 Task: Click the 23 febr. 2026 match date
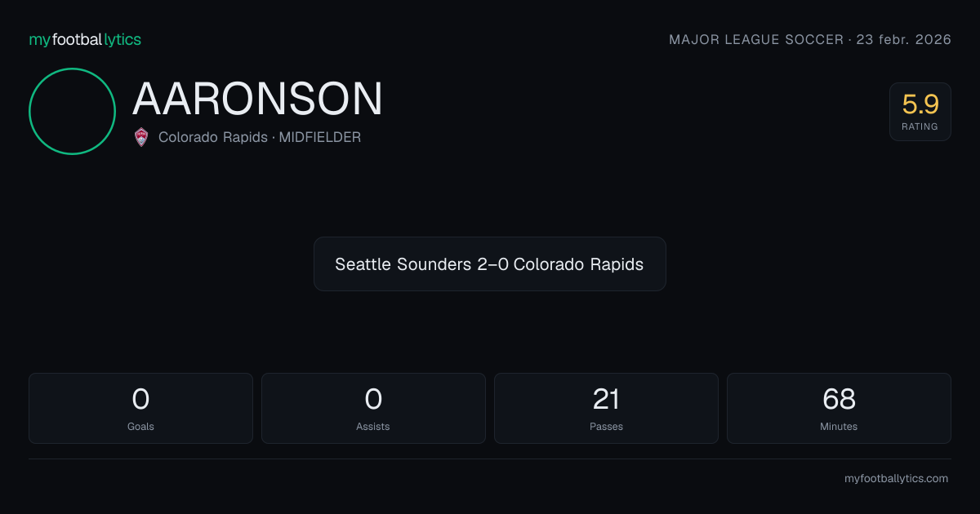[904, 40]
